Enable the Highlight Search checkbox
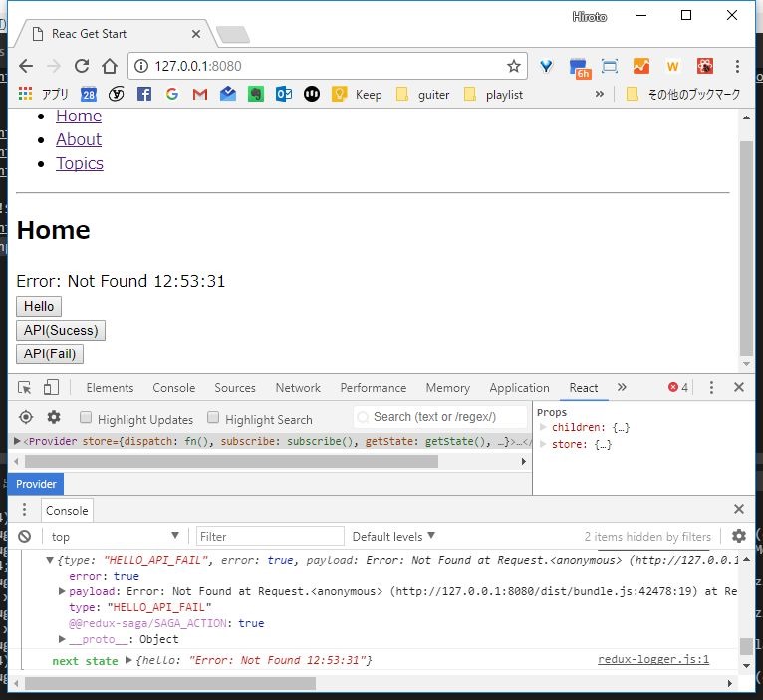This screenshot has height=700, width=763. click(x=213, y=419)
